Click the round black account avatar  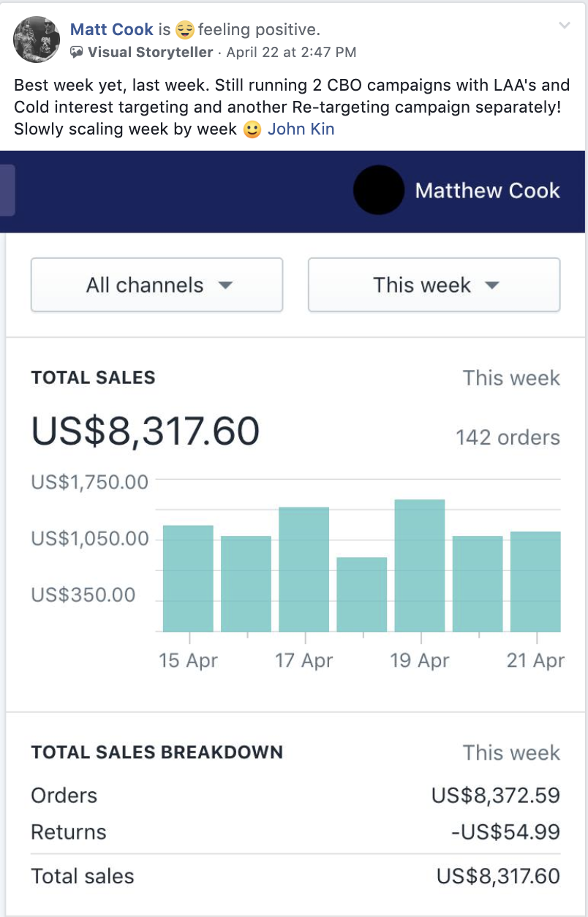pyautogui.click(x=378, y=190)
